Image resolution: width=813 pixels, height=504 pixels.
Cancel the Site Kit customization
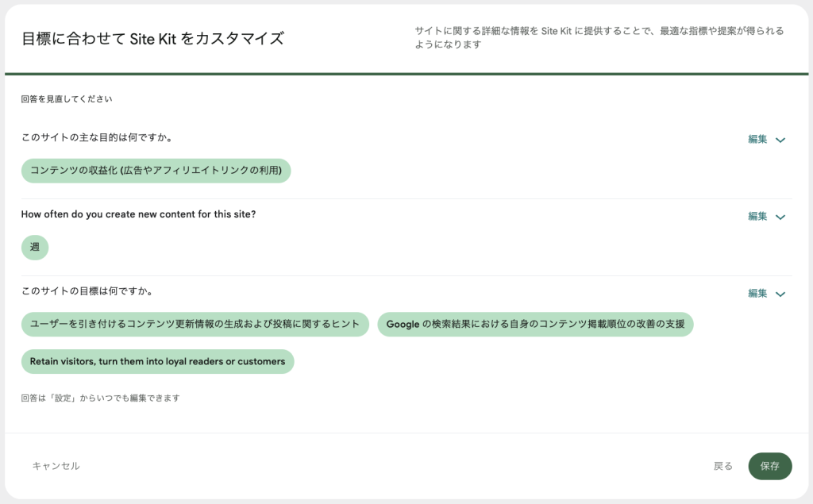(55, 466)
